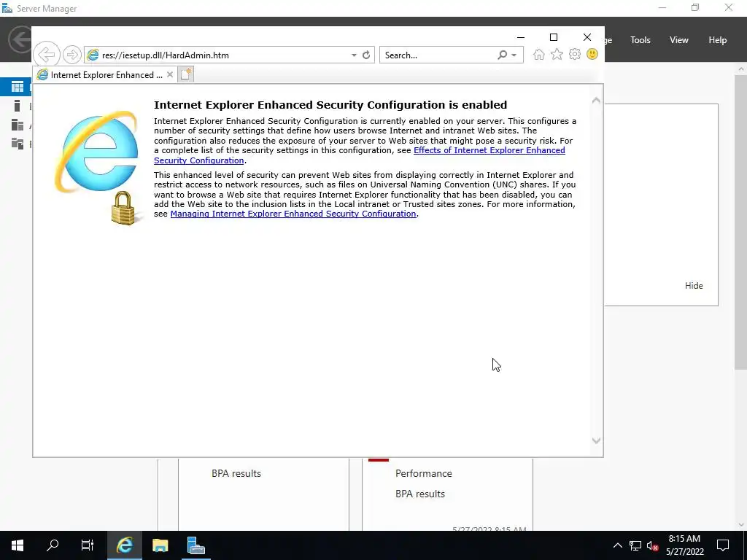Open BPA results in left server tile
747x560 pixels.
pos(236,473)
